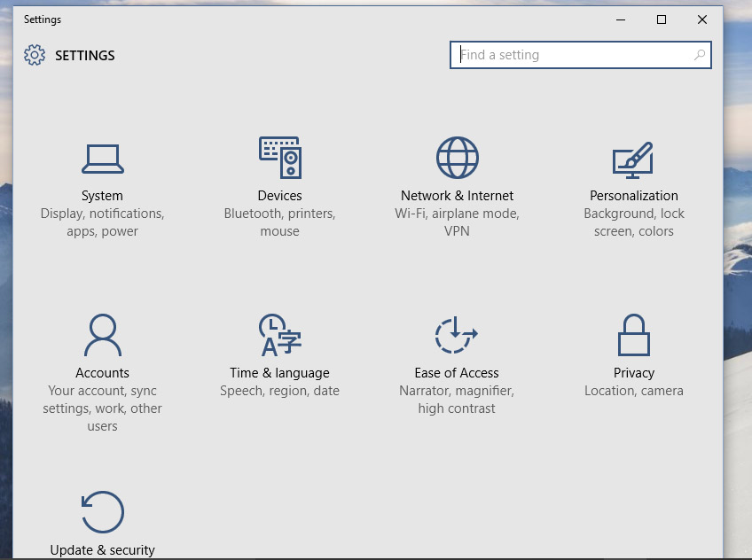Click 'Narrator, magnifier, high contrast' description
The height and width of the screenshot is (560, 752).
click(x=457, y=400)
